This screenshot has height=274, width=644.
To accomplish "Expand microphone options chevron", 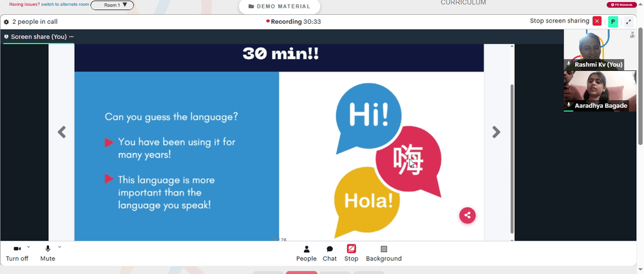I will [x=59, y=247].
